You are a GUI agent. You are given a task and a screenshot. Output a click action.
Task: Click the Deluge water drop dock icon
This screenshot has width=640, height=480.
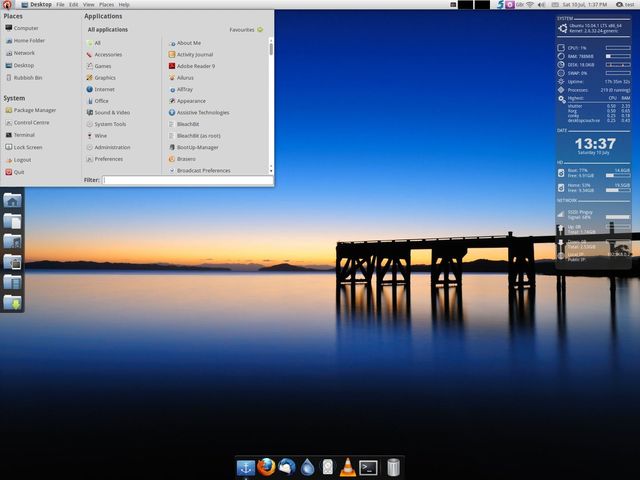point(308,467)
